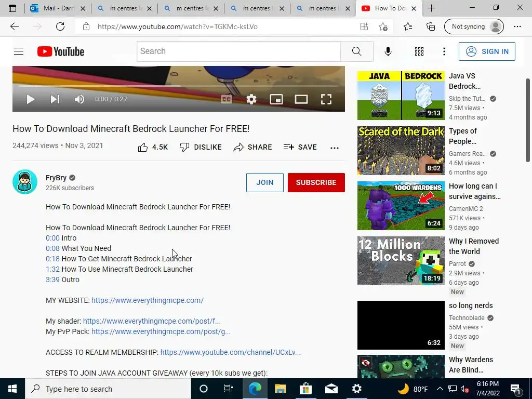Close the Mail browser tab
532x399 pixels.
click(83, 9)
